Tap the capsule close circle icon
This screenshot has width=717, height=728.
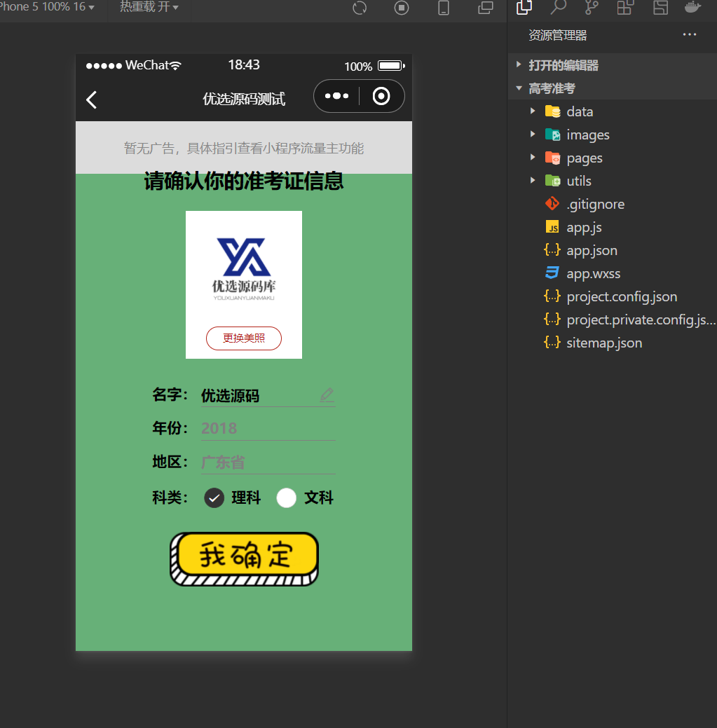[x=381, y=96]
